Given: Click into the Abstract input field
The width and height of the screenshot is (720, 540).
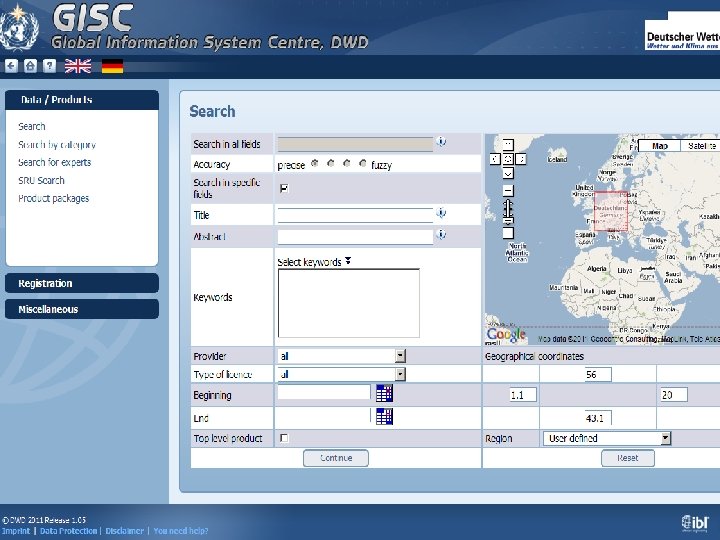Looking at the screenshot, I should [355, 237].
